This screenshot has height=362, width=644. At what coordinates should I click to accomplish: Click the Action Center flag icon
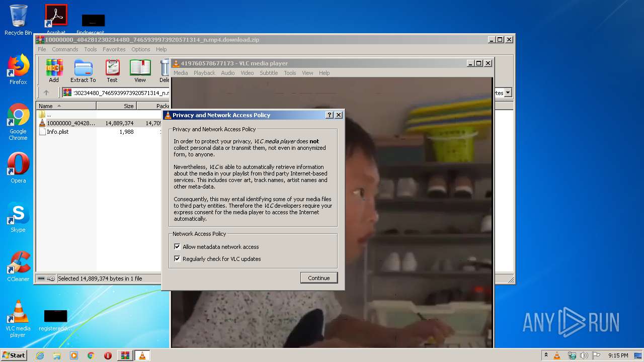coord(595,355)
